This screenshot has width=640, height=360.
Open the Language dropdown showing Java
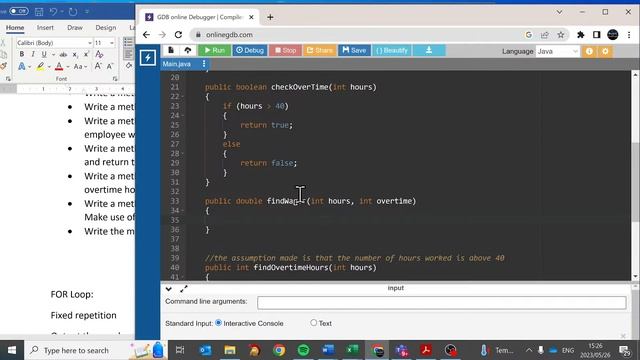(x=558, y=51)
